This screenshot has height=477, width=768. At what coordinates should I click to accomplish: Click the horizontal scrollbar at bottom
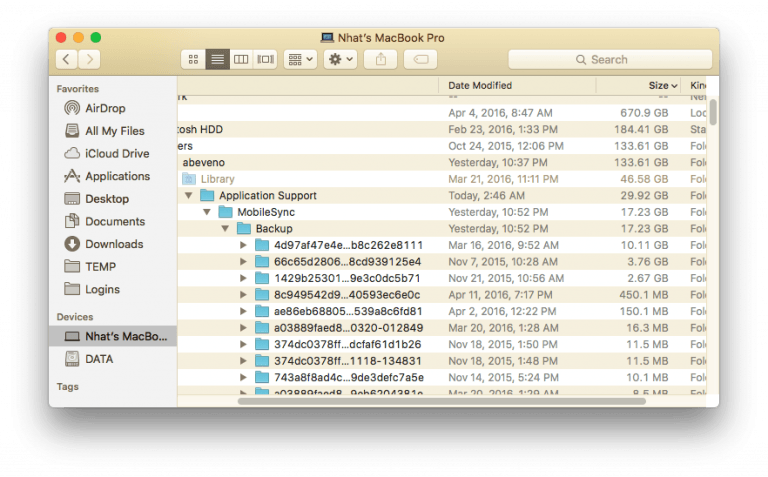click(441, 401)
